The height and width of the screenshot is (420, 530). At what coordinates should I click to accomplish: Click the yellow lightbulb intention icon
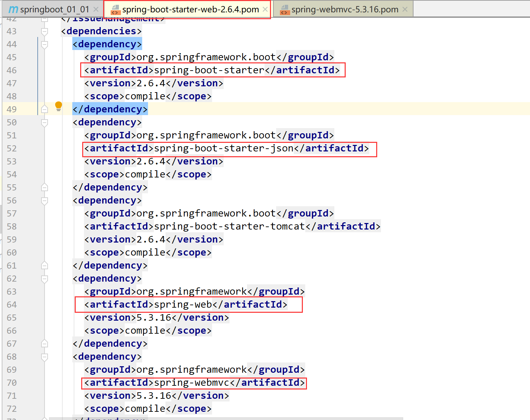59,106
